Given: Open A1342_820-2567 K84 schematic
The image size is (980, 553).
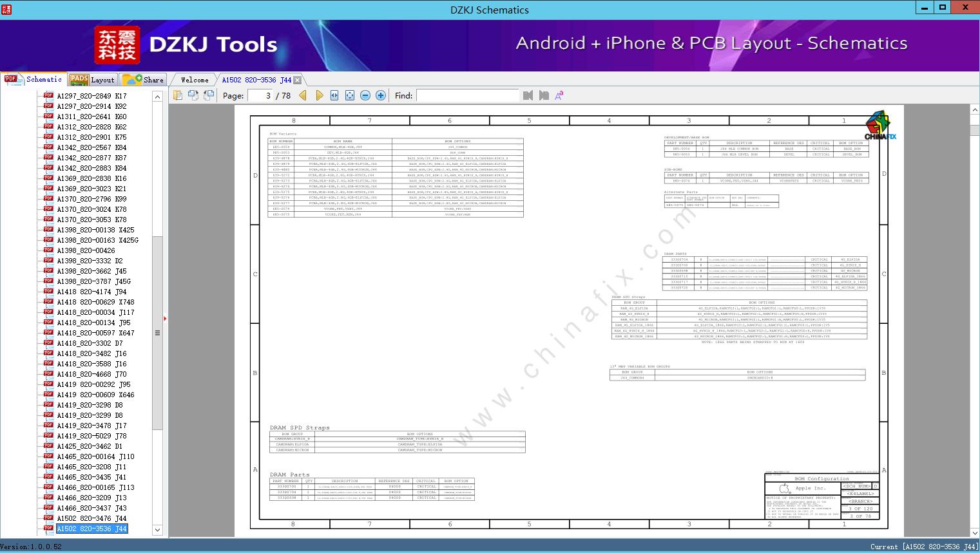Looking at the screenshot, I should [x=91, y=147].
